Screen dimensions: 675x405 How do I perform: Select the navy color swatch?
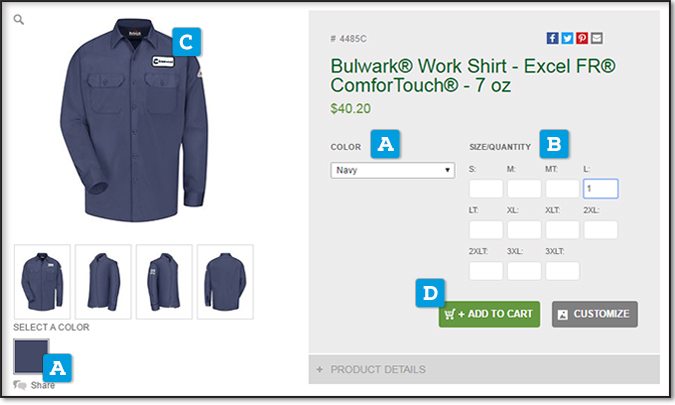pos(31,356)
